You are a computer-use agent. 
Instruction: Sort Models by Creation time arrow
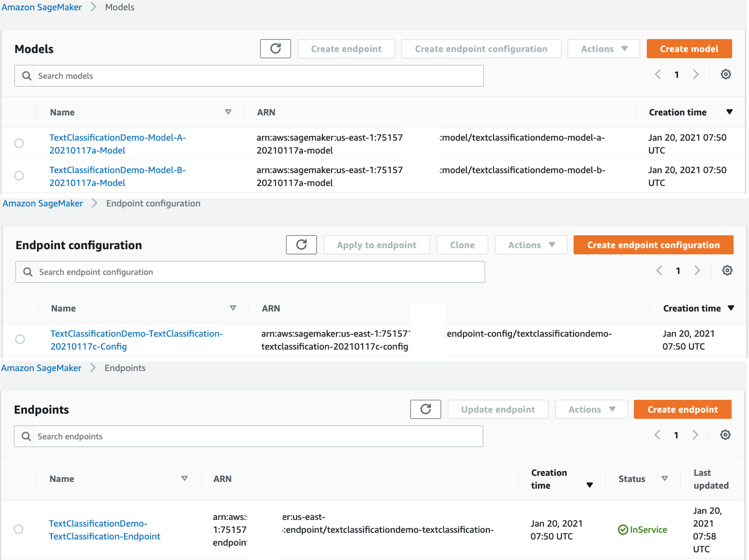click(729, 112)
